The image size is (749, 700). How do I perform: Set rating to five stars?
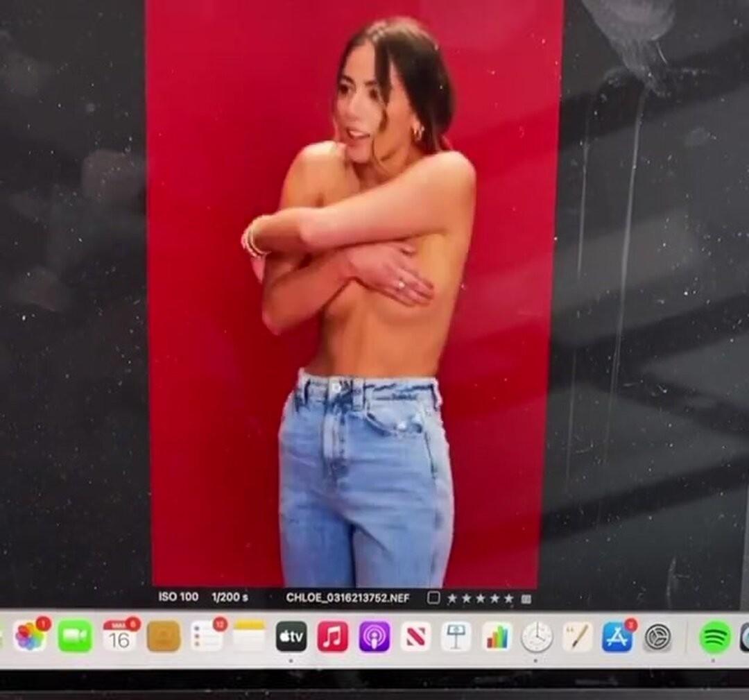[x=509, y=598]
